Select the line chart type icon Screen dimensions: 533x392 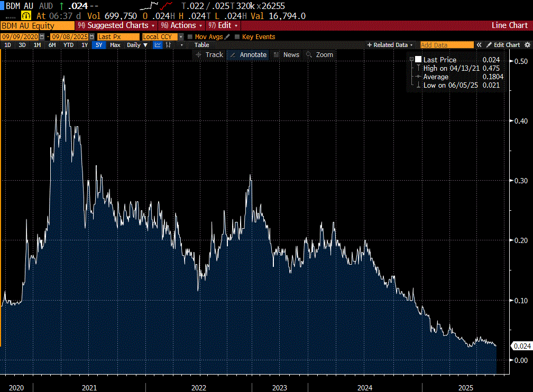point(158,45)
